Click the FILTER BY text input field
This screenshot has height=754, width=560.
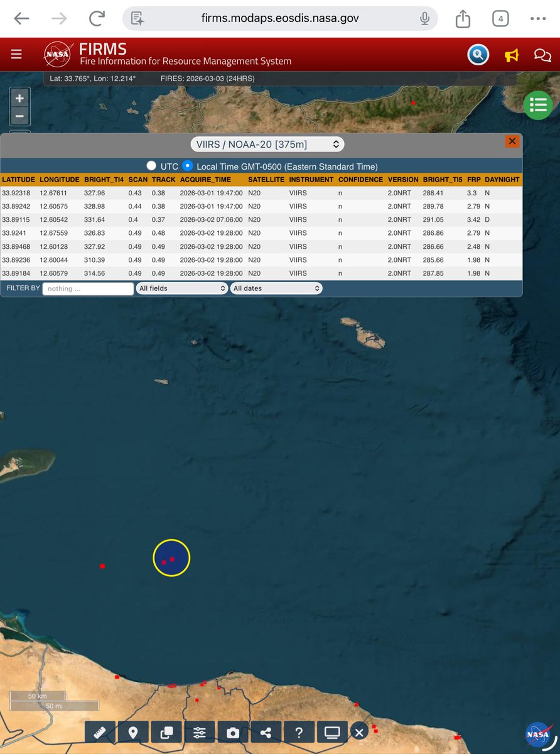pos(87,288)
